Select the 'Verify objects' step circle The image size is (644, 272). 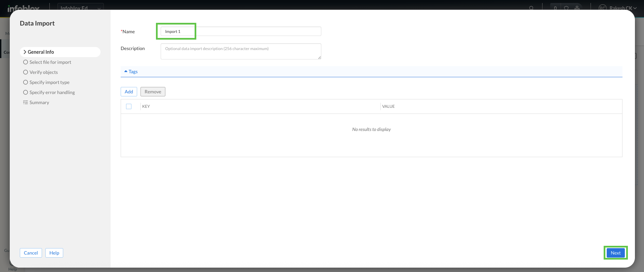point(26,72)
